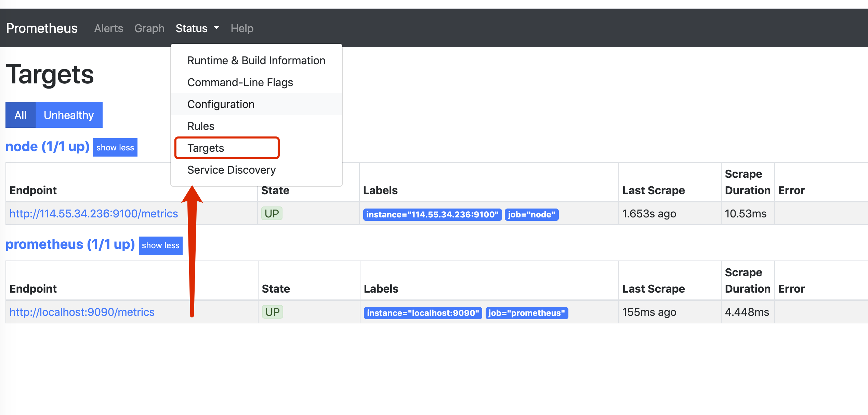Toggle the All targets filter

(x=20, y=115)
